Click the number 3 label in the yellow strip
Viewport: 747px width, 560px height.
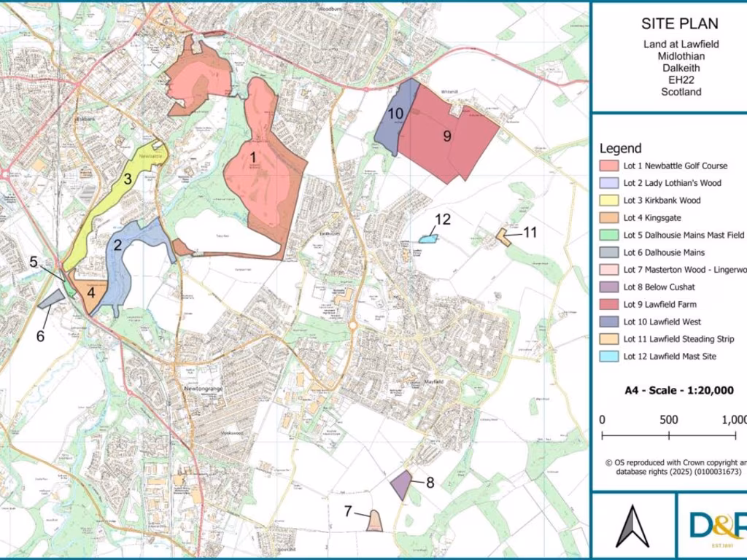[x=127, y=179]
